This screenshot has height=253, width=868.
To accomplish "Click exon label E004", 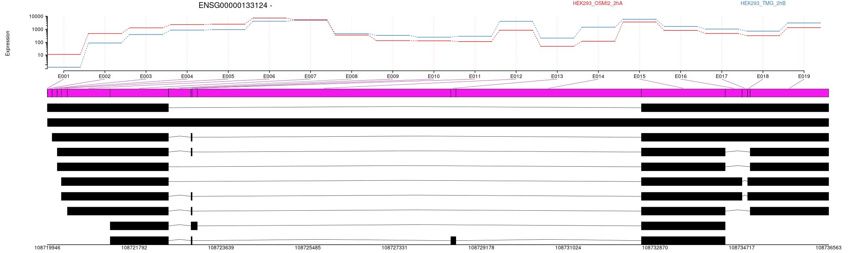I will pyautogui.click(x=187, y=76).
